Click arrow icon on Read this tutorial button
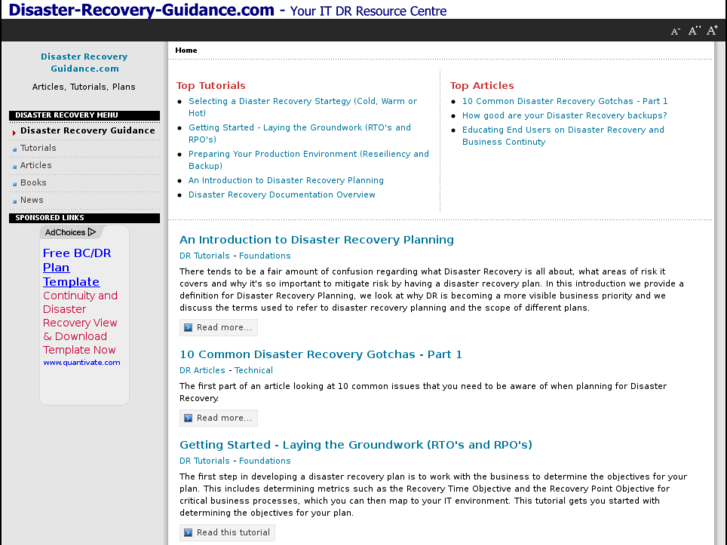Image resolution: width=727 pixels, height=545 pixels. [188, 532]
